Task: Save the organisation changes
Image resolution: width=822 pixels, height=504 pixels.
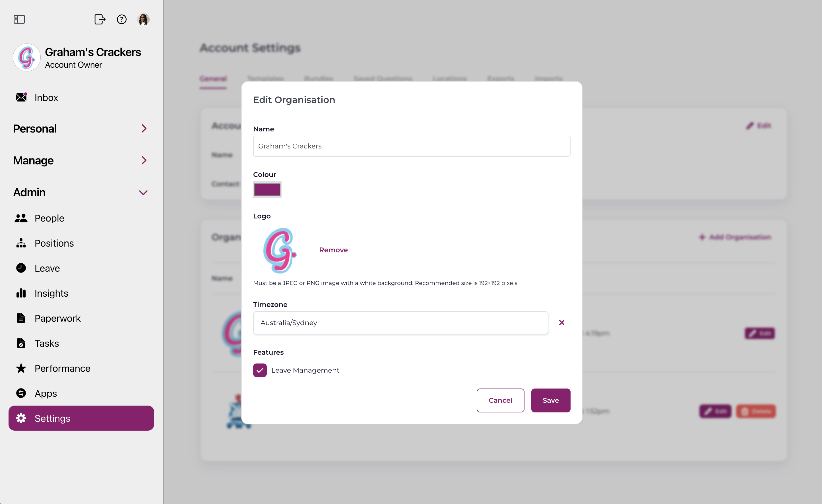Action: click(x=550, y=400)
